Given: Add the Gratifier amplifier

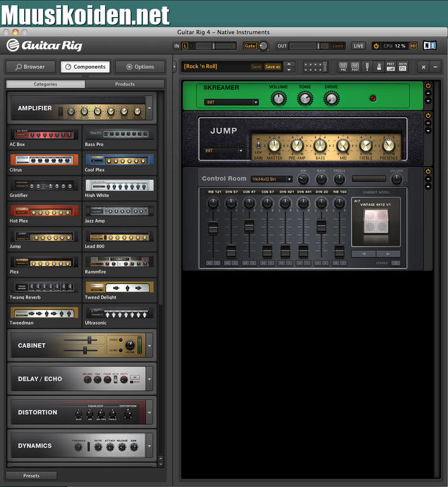Looking at the screenshot, I should (44, 188).
